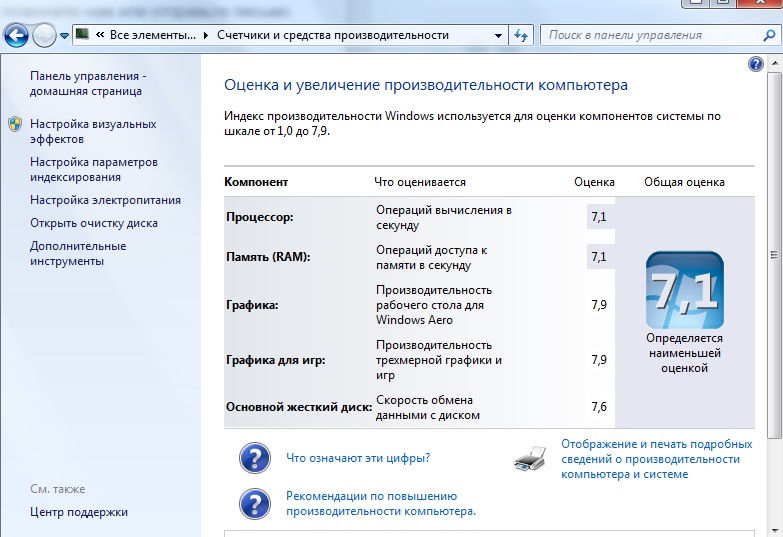Screen dimensions: 783x537
Task: Open 'Центр поддержки' link
Action: point(79,512)
